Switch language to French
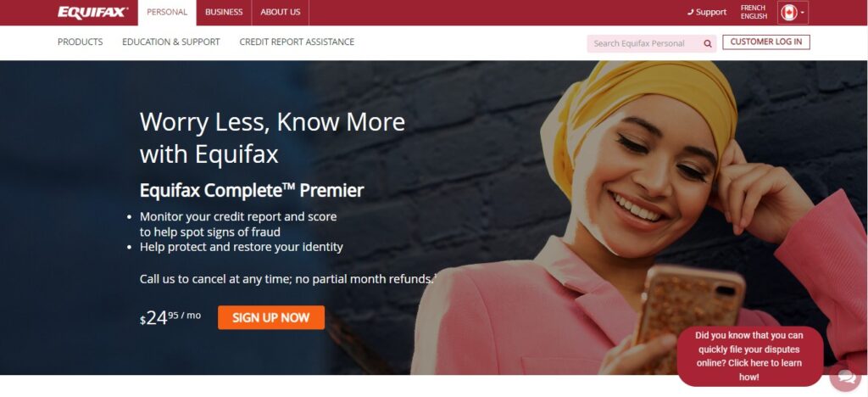 pyautogui.click(x=754, y=8)
